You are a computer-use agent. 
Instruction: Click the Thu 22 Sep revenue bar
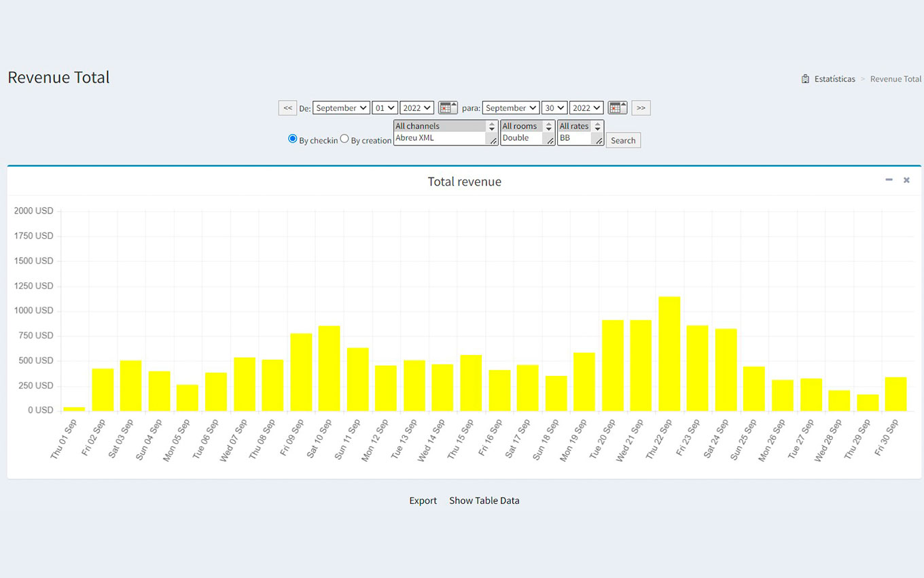click(x=669, y=354)
